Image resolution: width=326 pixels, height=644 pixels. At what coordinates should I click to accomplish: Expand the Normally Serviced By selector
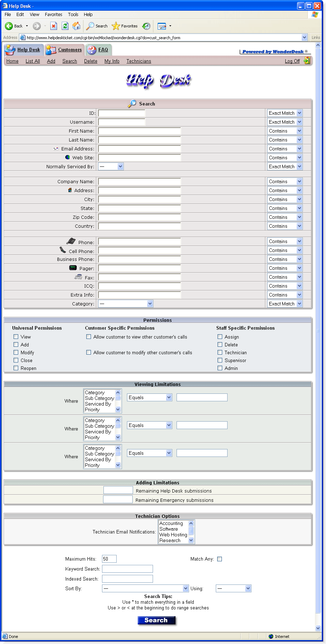(x=111, y=166)
